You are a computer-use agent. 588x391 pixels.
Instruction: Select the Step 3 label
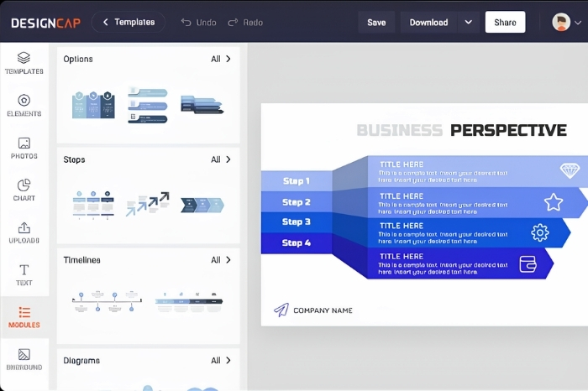pyautogui.click(x=297, y=222)
